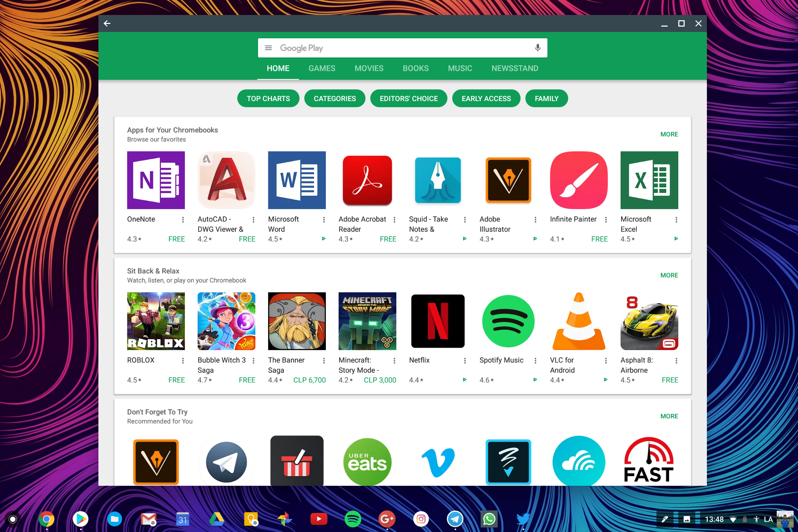Open the red shopping basket app icon

297,462
